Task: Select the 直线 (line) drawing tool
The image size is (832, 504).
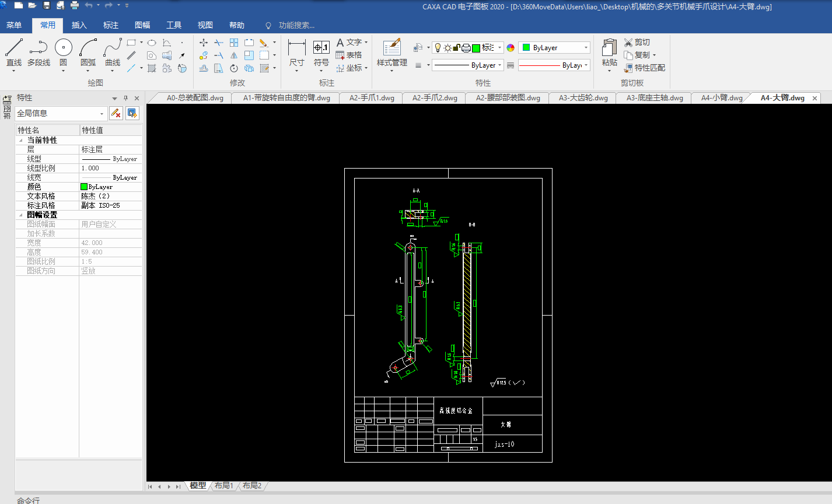Action: pos(13,52)
